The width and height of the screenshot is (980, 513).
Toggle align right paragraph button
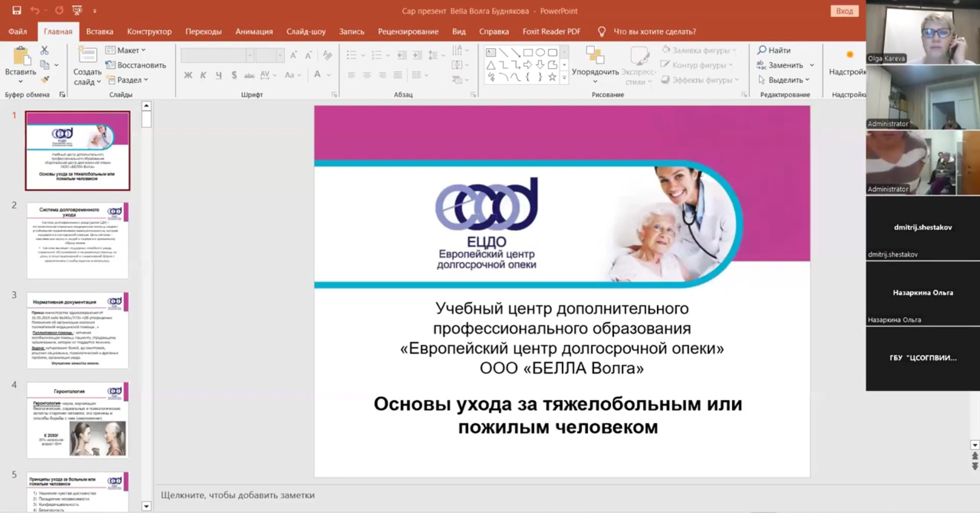pos(382,75)
